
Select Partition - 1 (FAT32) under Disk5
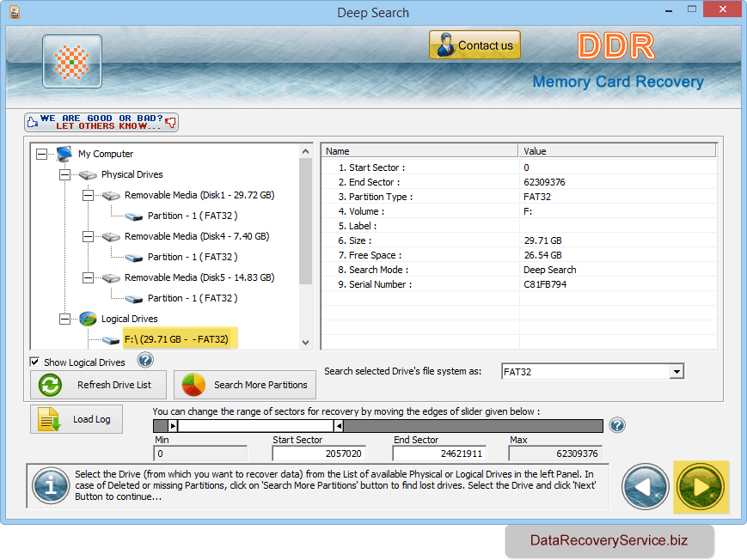coord(193,298)
